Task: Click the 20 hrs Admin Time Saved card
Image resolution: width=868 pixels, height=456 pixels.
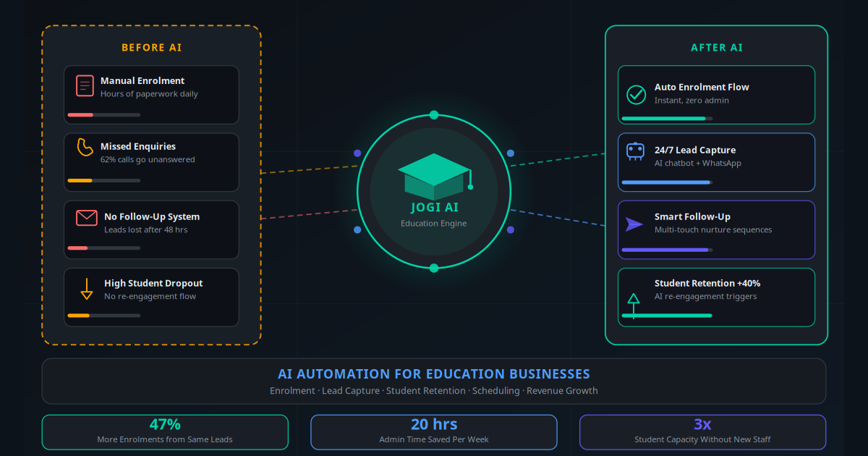Action: pyautogui.click(x=434, y=432)
